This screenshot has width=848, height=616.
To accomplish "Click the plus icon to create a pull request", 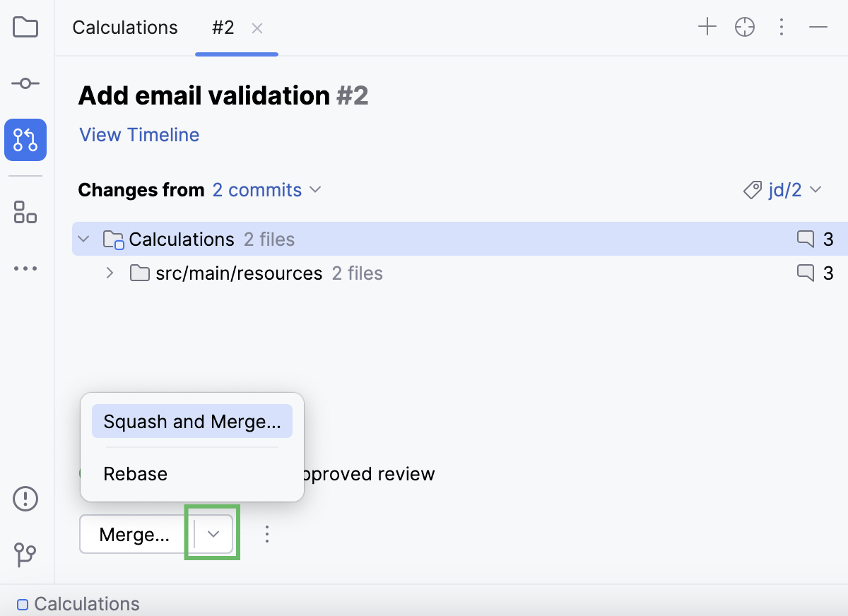I will click(707, 27).
